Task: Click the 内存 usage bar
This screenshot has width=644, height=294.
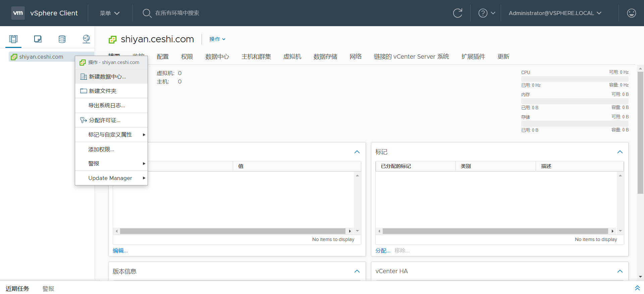Action: tap(575, 101)
